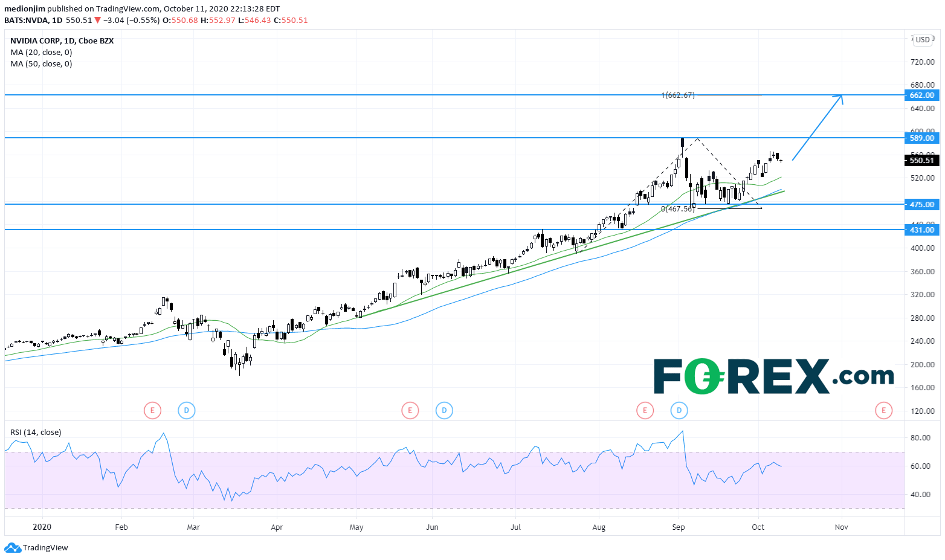The height and width of the screenshot is (560, 945).
Task: Select the 475.00 support level price label
Action: pyautogui.click(x=922, y=204)
